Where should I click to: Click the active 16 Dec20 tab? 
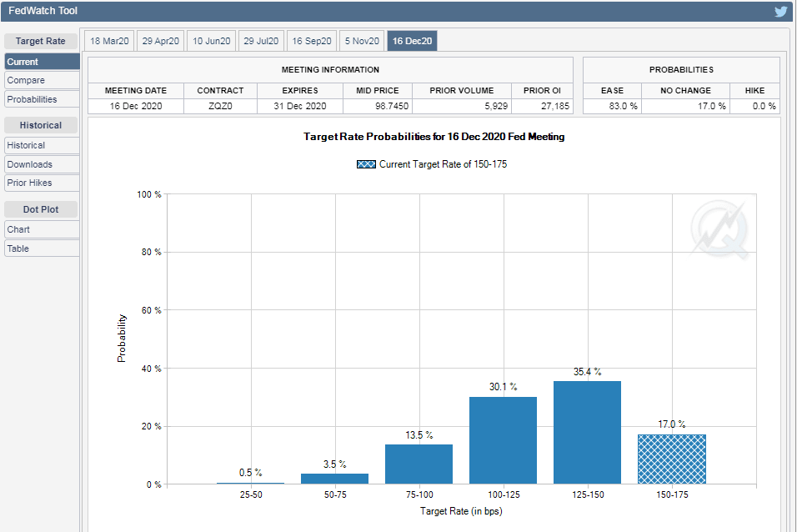point(412,41)
